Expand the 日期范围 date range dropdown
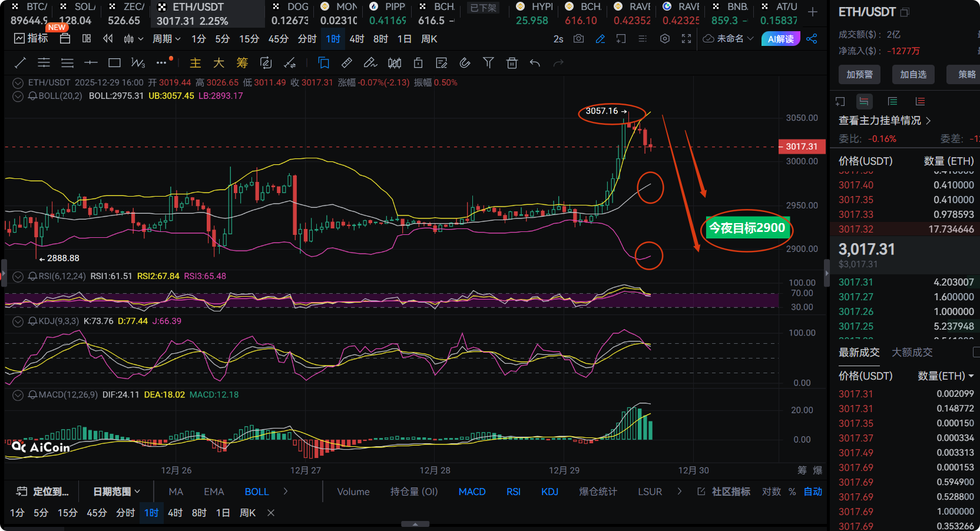980x531 pixels. [117, 492]
